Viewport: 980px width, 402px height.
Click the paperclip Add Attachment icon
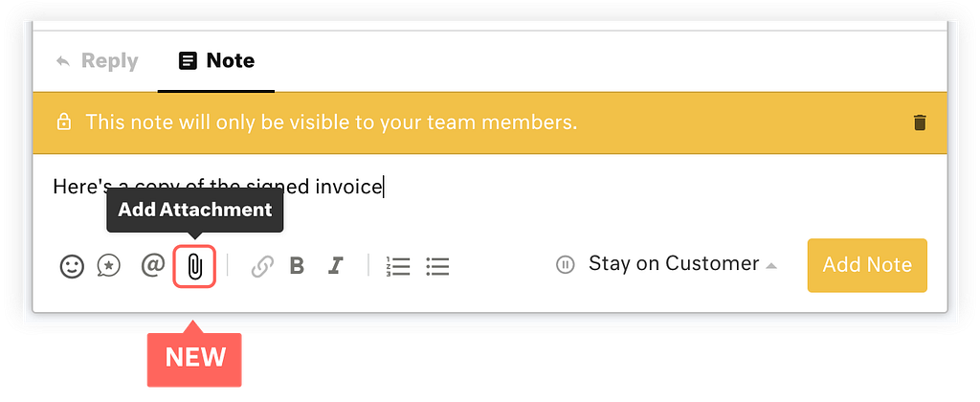coord(194,267)
